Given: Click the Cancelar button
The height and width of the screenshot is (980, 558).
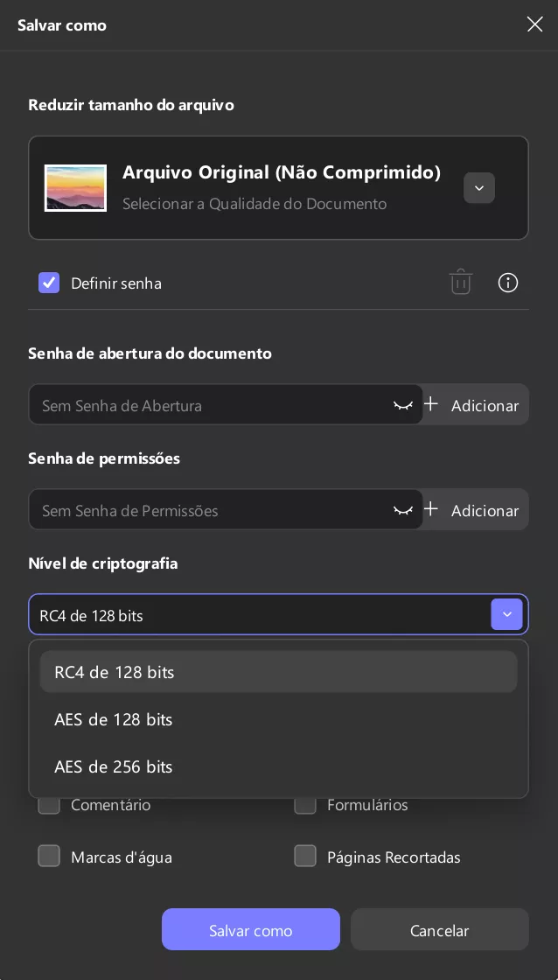Looking at the screenshot, I should coord(439,929).
